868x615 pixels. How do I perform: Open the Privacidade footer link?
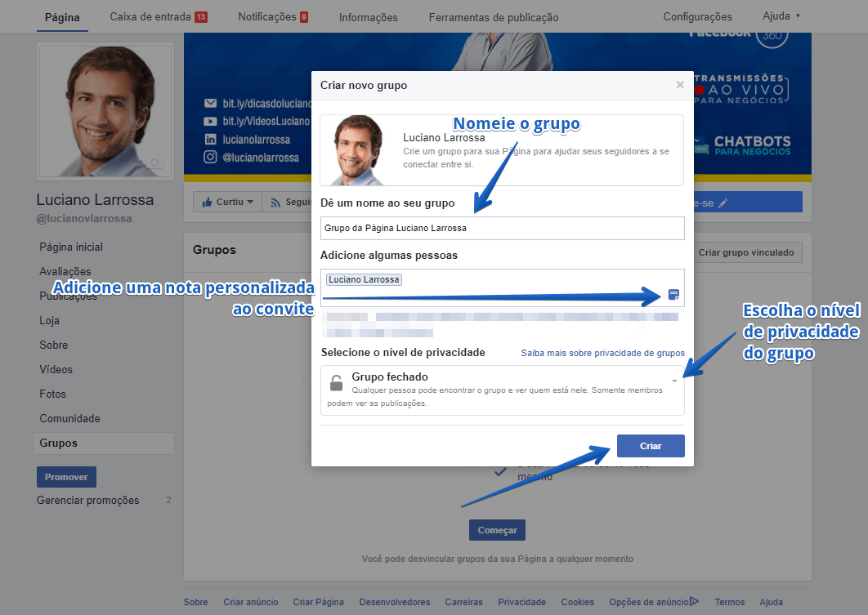click(x=522, y=602)
